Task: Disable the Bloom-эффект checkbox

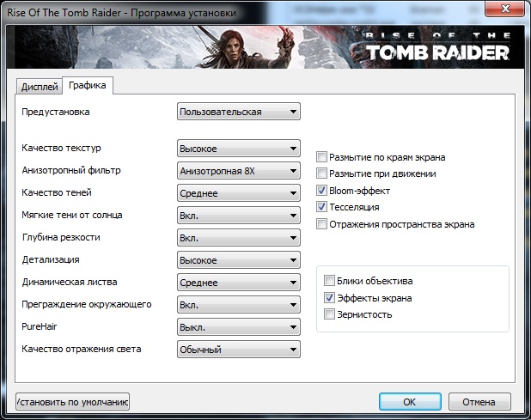Action: tap(321, 190)
